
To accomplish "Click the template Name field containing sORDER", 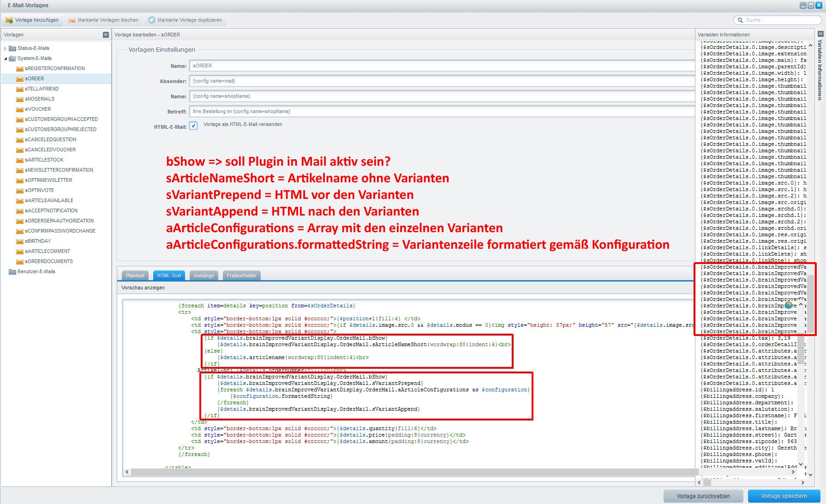I will (442, 66).
